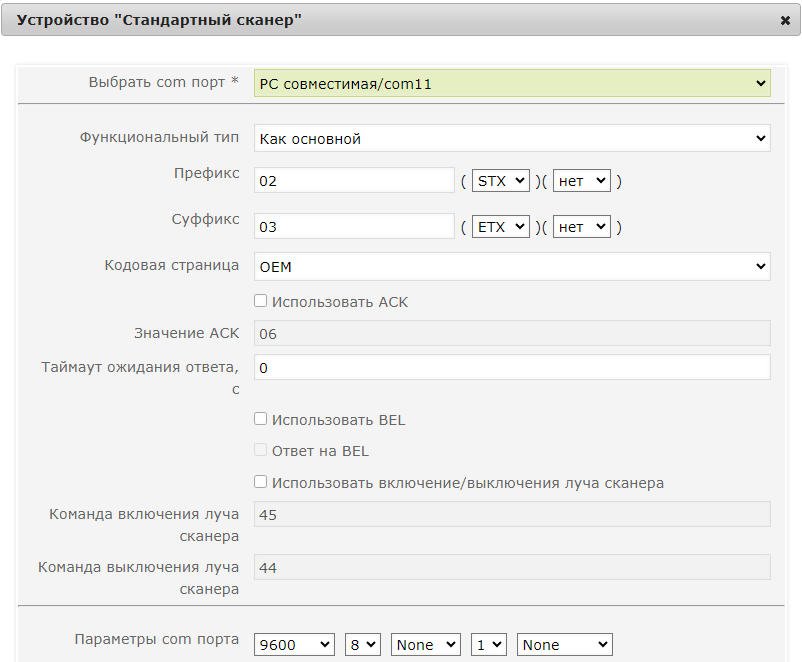Expand the Функциональный тип dropdown
Screen dimensions: 802x662
512,138
